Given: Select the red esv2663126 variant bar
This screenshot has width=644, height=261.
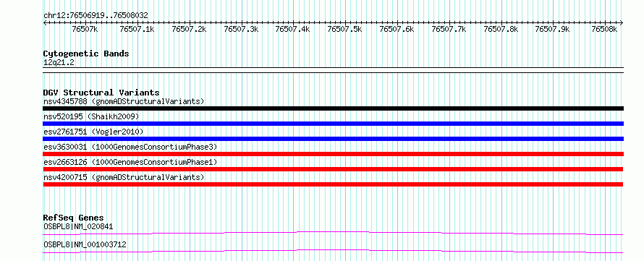Looking at the screenshot, I should 333,169.
